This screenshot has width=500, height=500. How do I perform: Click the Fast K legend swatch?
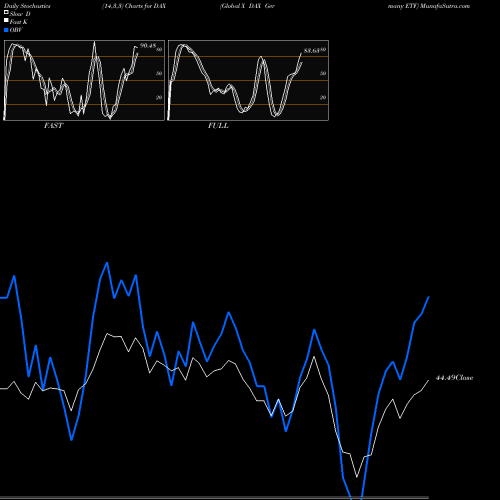[6, 21]
